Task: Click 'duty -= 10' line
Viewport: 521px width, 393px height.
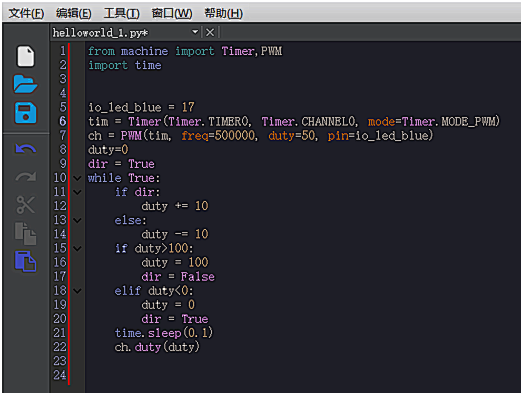Action: [175, 234]
